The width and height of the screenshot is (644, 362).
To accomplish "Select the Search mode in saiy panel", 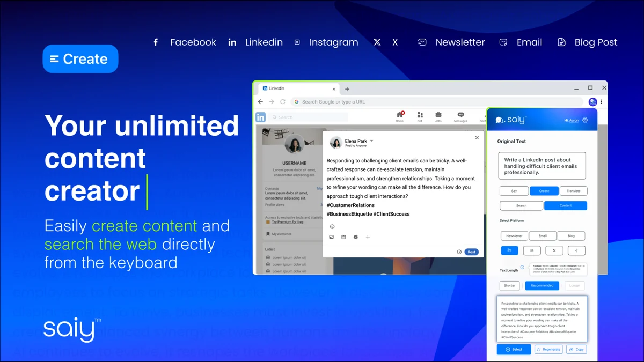I will pyautogui.click(x=521, y=205).
